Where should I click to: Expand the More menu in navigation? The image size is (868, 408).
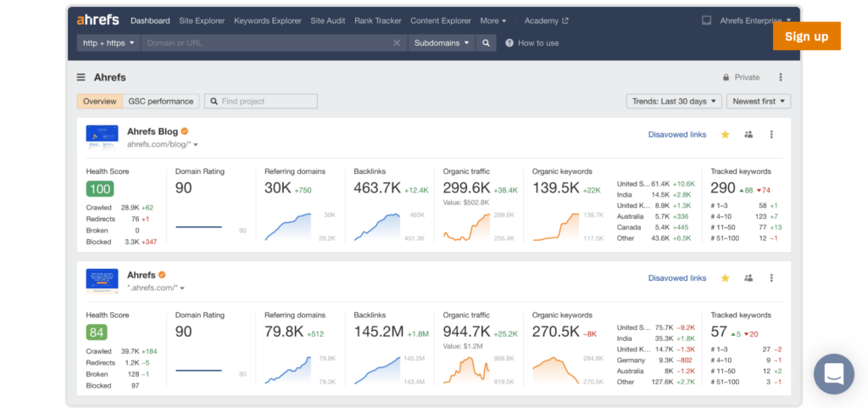point(492,20)
